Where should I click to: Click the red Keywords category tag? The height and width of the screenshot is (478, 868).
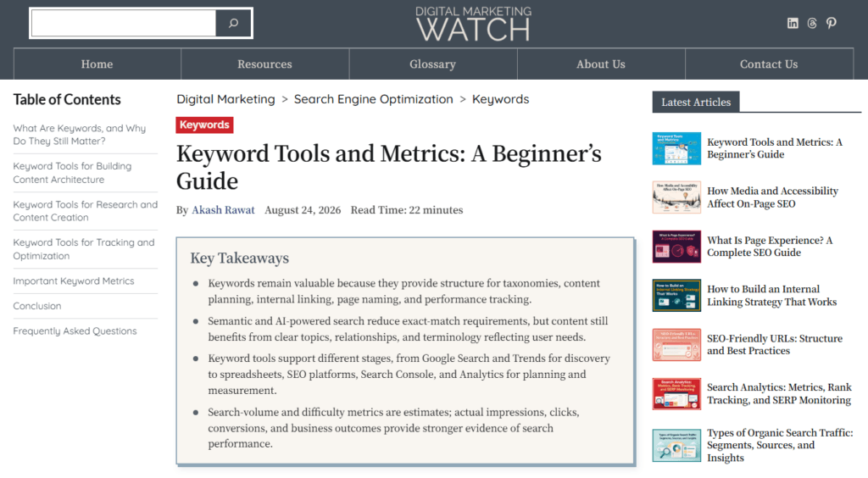(x=204, y=125)
